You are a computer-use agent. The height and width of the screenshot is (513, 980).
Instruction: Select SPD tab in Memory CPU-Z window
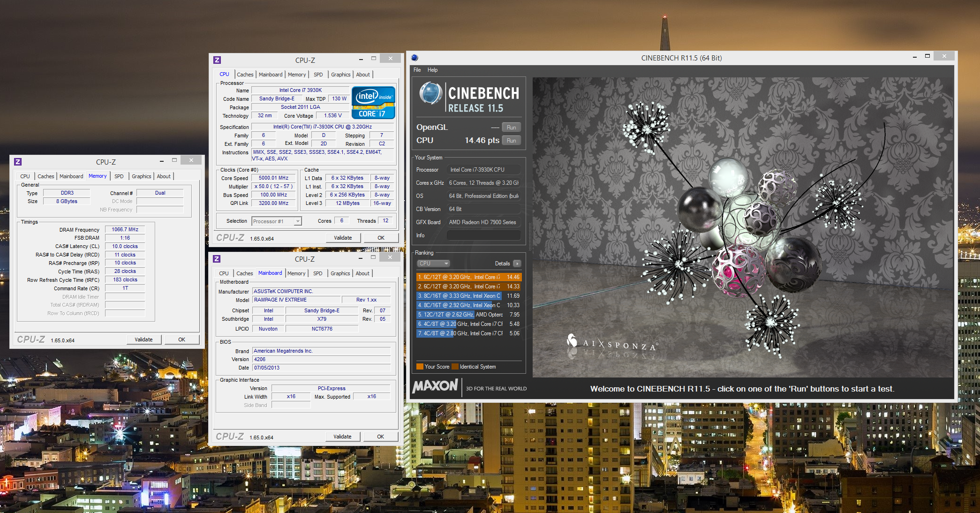click(x=119, y=176)
